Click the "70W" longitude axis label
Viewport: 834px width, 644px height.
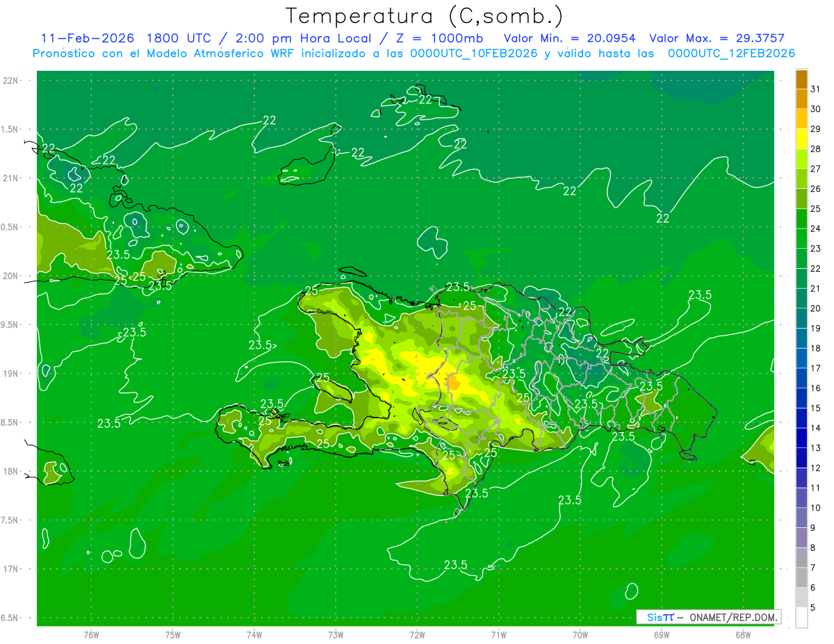[580, 634]
